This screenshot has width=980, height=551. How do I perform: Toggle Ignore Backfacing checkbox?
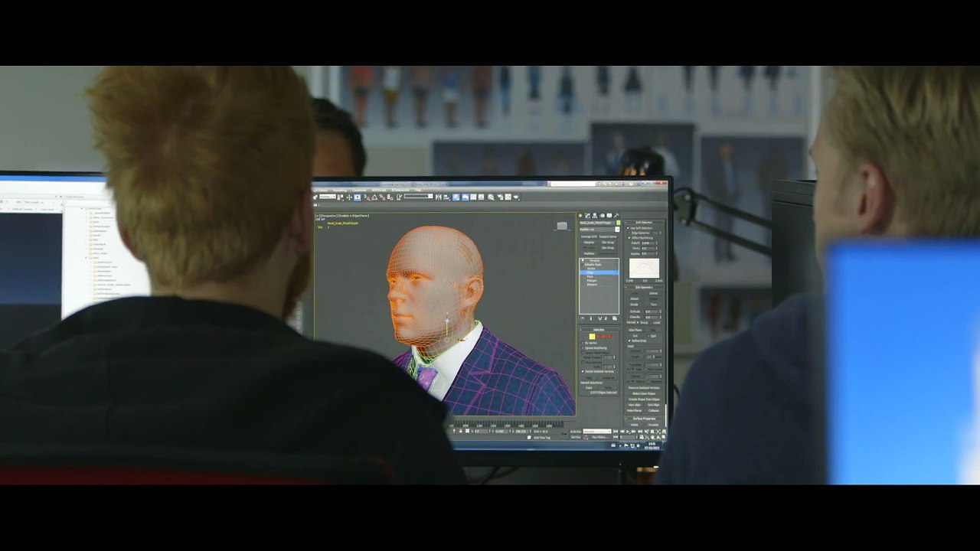click(x=583, y=348)
